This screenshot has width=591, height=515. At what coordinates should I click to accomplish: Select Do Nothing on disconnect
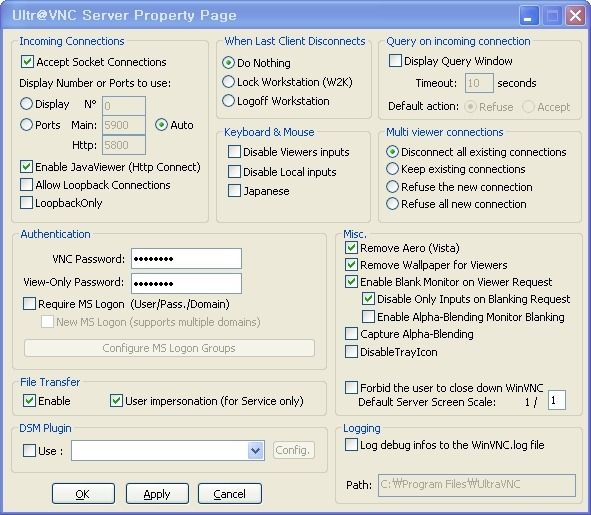[228, 63]
